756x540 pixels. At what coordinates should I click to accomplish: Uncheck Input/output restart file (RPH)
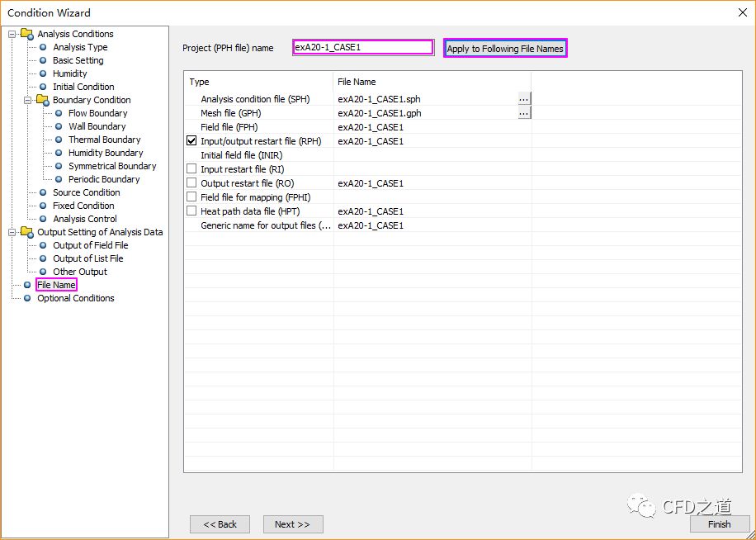tap(191, 141)
